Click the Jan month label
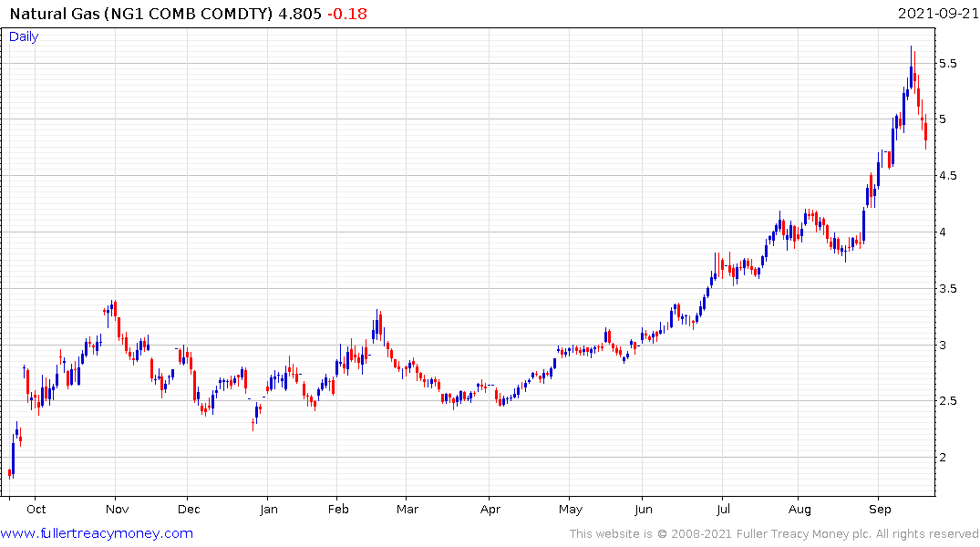Image resolution: width=980 pixels, height=547 pixels. (269, 509)
